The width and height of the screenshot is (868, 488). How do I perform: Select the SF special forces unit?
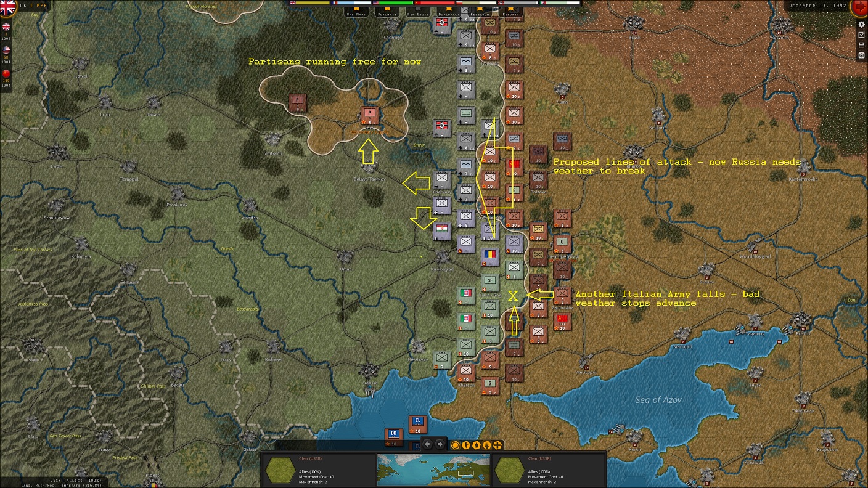point(490,283)
